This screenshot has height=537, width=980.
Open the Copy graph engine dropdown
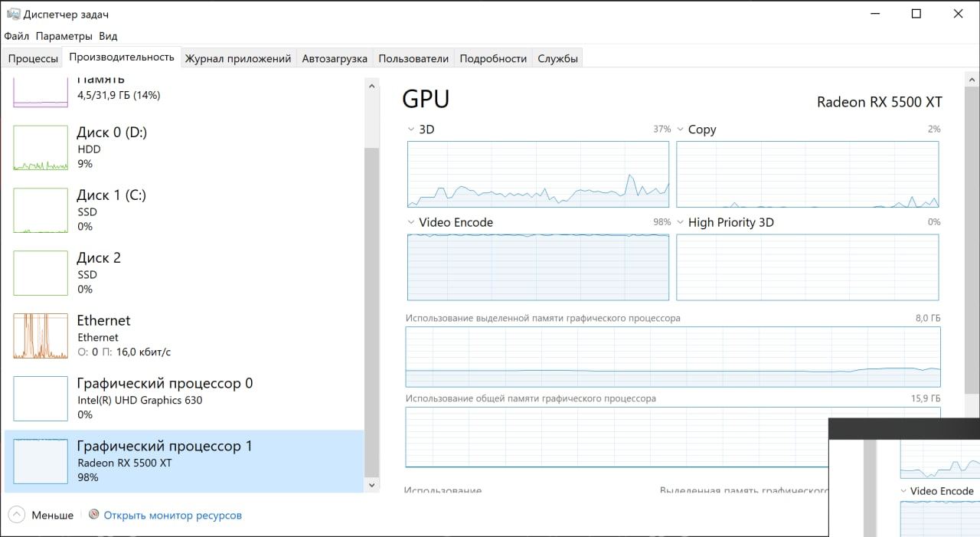tap(680, 129)
